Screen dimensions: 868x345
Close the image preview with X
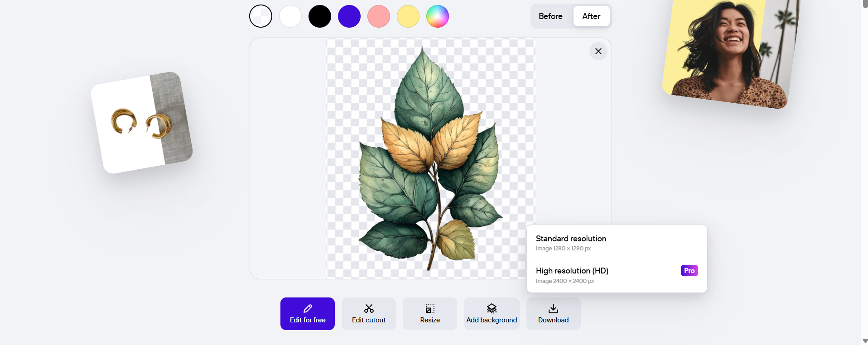coord(598,51)
